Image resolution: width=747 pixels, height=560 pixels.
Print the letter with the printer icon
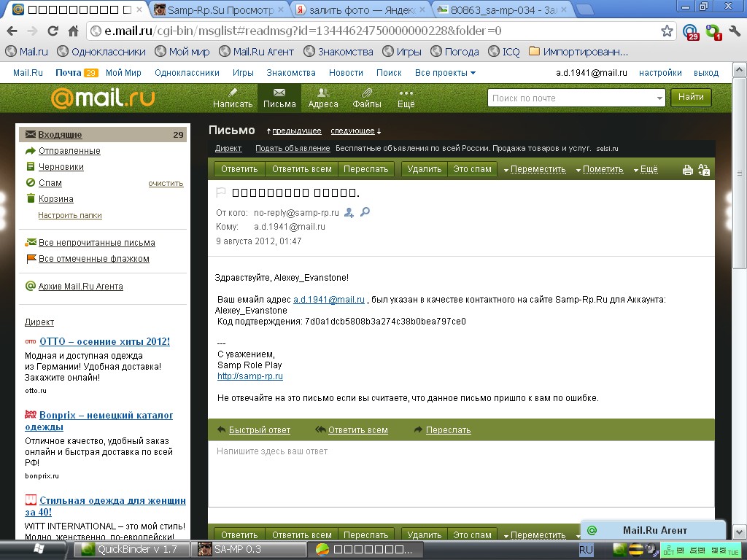pyautogui.click(x=687, y=170)
